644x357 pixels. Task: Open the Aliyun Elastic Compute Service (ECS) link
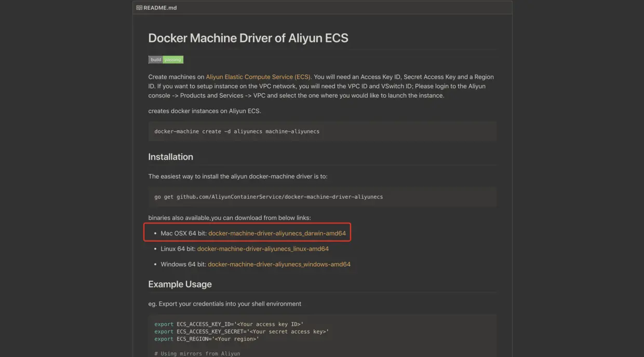click(258, 77)
